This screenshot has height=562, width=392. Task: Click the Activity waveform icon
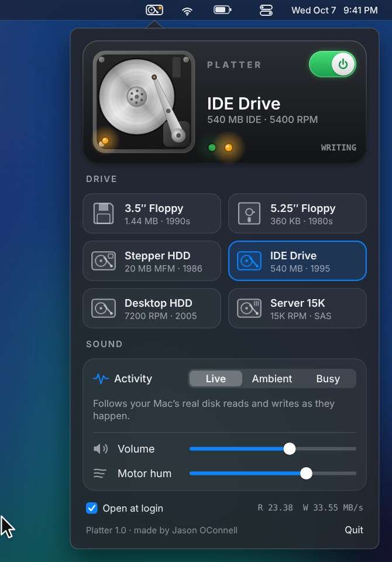point(101,379)
